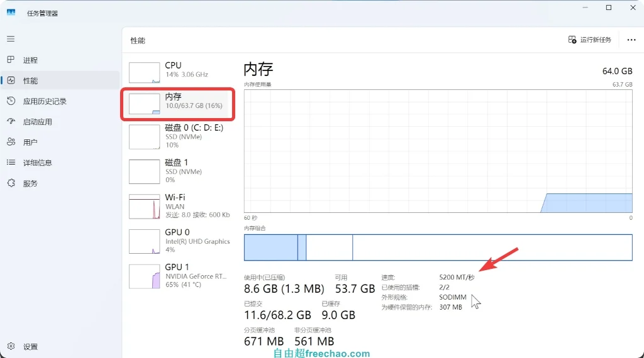
Task: Click the 671 MB paged pool value
Action: 264,341
